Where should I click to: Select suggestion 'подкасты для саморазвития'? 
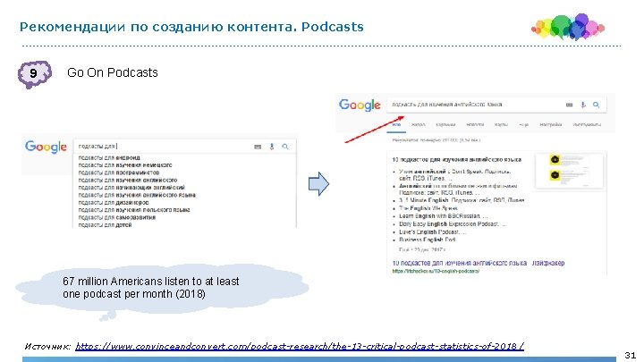tap(116, 217)
